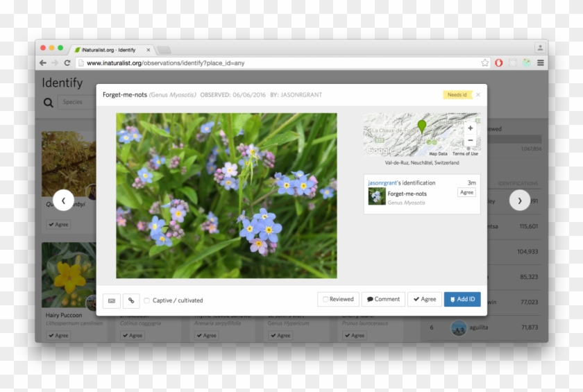
Task: Open the Opera extension icon
Action: (x=498, y=62)
